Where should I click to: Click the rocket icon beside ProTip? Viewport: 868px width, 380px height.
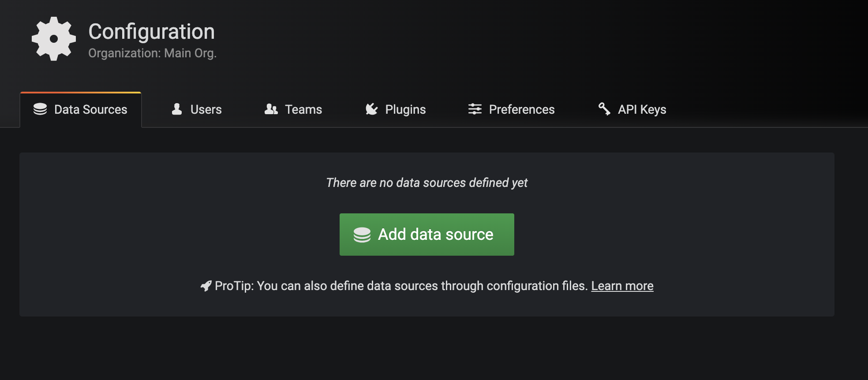[206, 286]
